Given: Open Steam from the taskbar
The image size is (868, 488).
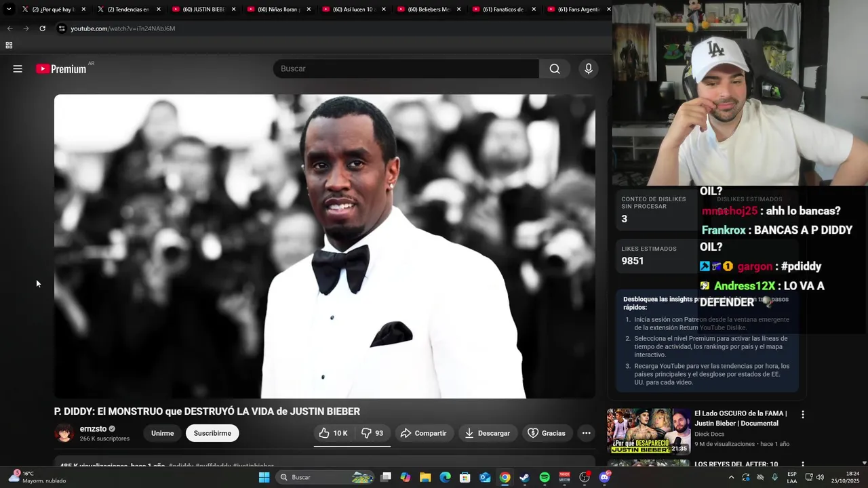Looking at the screenshot, I should coord(524,477).
